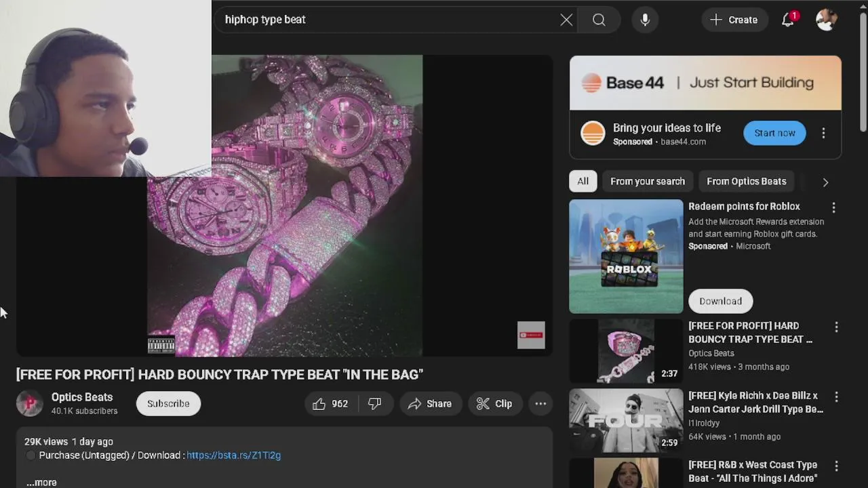The width and height of the screenshot is (868, 488).
Task: Click Download on the Roblox ad
Action: coord(720,301)
